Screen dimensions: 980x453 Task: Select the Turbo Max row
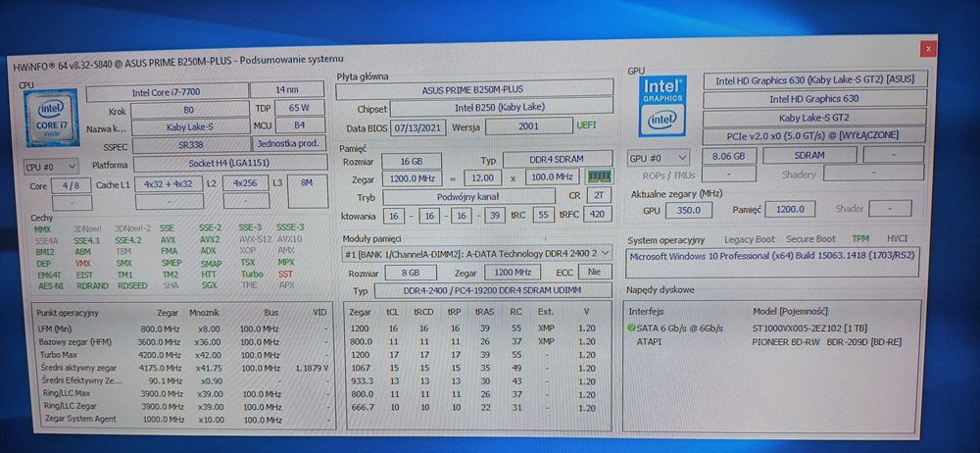(x=182, y=355)
